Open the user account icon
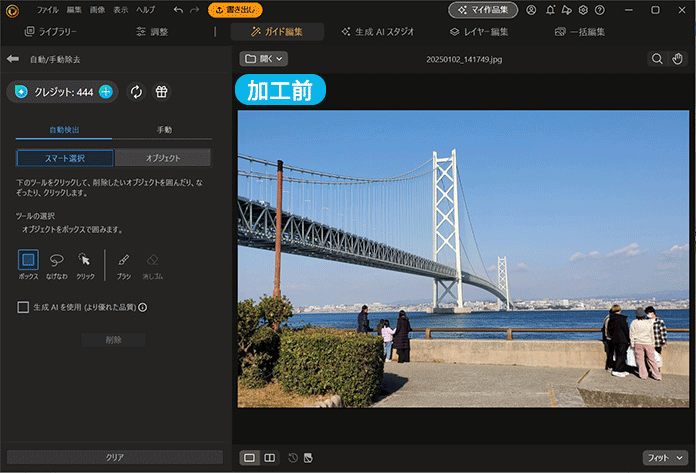 (x=531, y=10)
